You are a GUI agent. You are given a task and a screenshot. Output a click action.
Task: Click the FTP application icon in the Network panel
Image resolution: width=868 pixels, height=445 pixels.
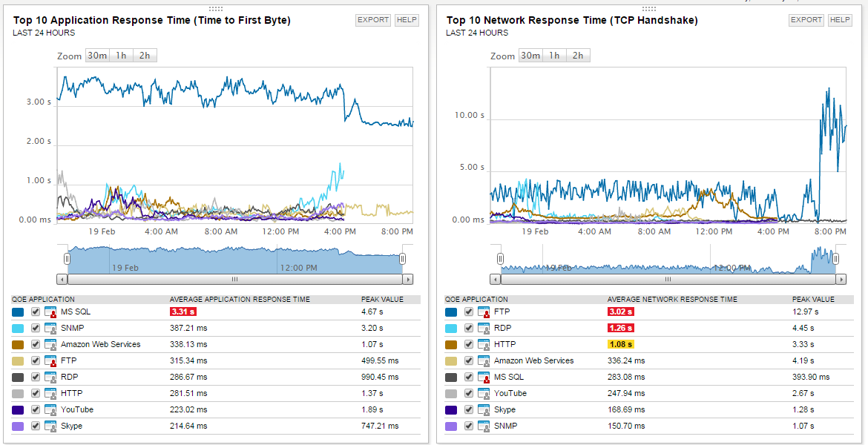pos(484,312)
